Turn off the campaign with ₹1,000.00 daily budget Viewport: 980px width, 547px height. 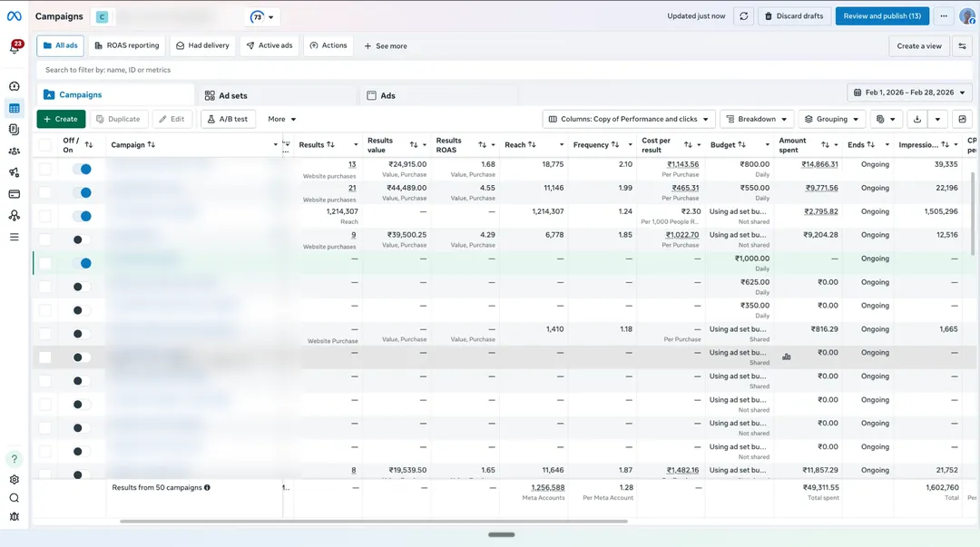[82, 263]
